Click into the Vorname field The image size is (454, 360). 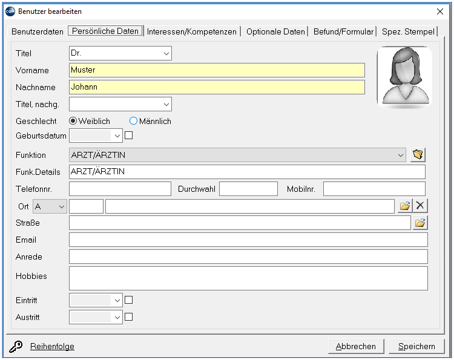coord(217,70)
